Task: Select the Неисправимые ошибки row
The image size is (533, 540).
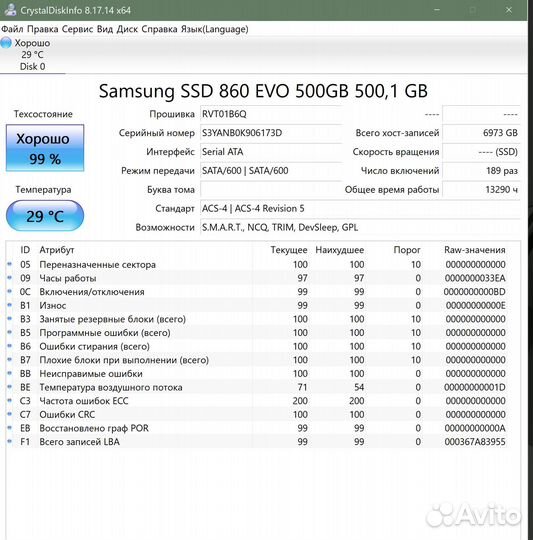Action: point(258,374)
